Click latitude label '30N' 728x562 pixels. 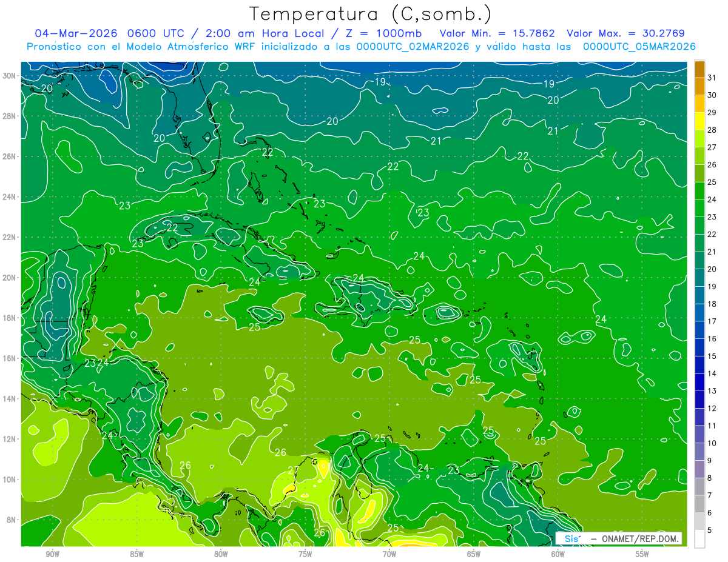9,76
